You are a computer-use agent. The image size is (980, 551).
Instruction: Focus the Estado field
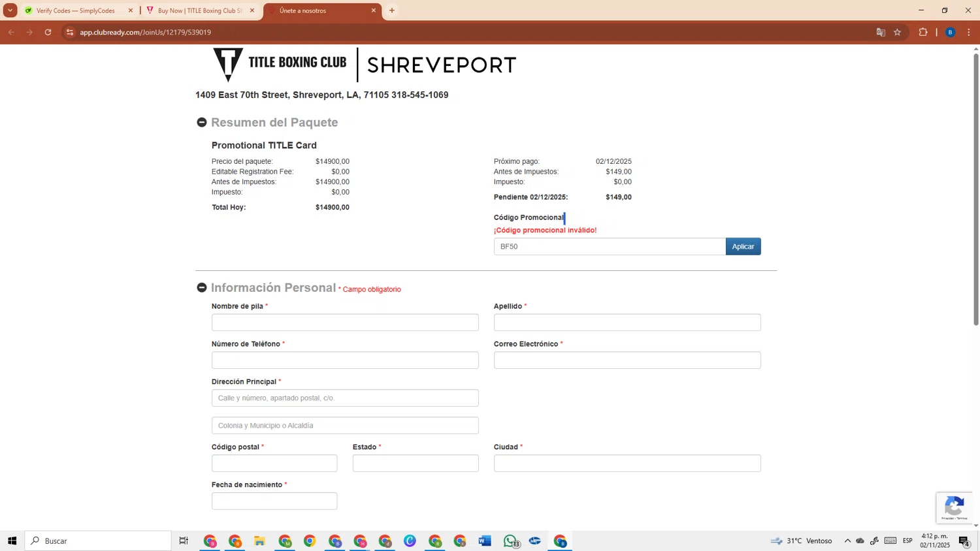[x=416, y=464]
